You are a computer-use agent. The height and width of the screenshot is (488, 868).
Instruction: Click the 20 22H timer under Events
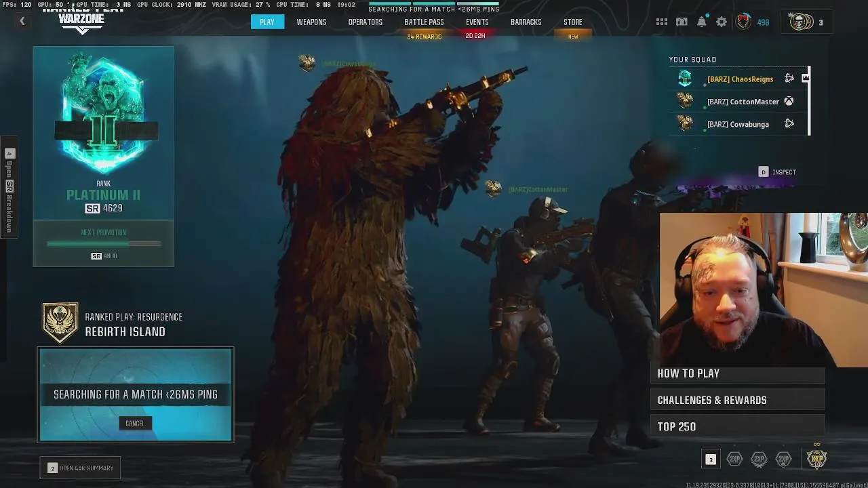[475, 36]
